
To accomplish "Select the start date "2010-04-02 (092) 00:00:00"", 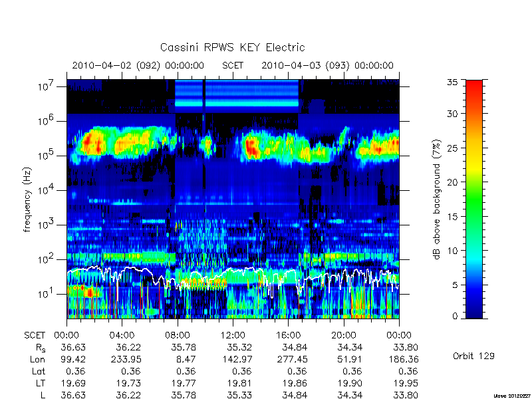I will click(x=138, y=65).
